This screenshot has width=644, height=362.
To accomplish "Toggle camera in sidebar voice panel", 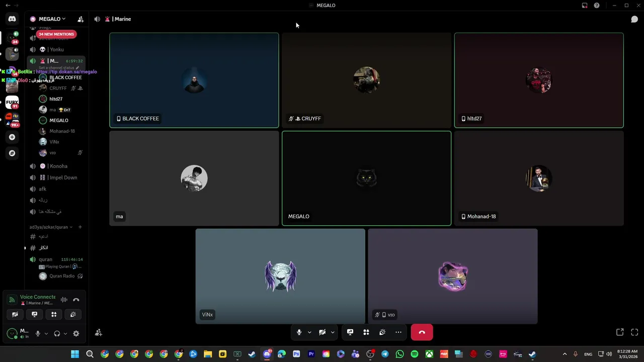I will click(x=15, y=314).
